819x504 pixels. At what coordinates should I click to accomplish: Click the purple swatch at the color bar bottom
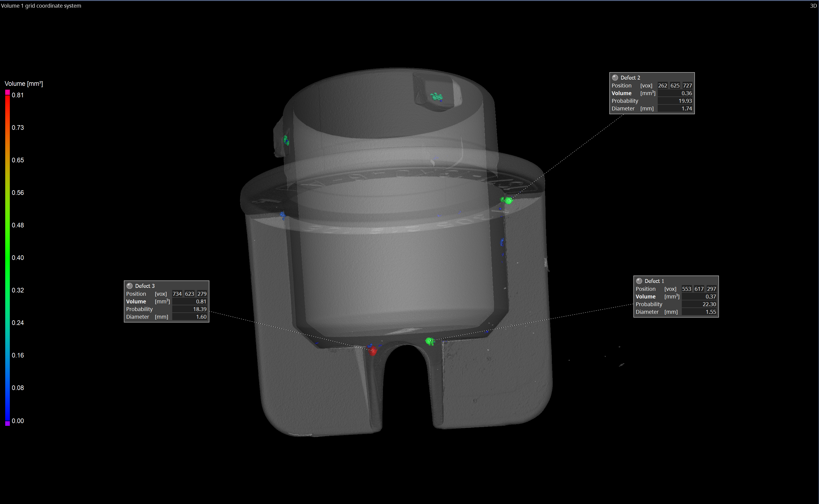tap(7, 423)
